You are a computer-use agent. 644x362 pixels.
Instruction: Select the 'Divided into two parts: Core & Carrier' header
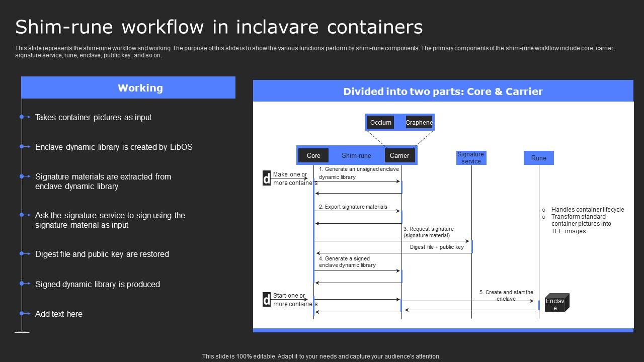click(443, 92)
